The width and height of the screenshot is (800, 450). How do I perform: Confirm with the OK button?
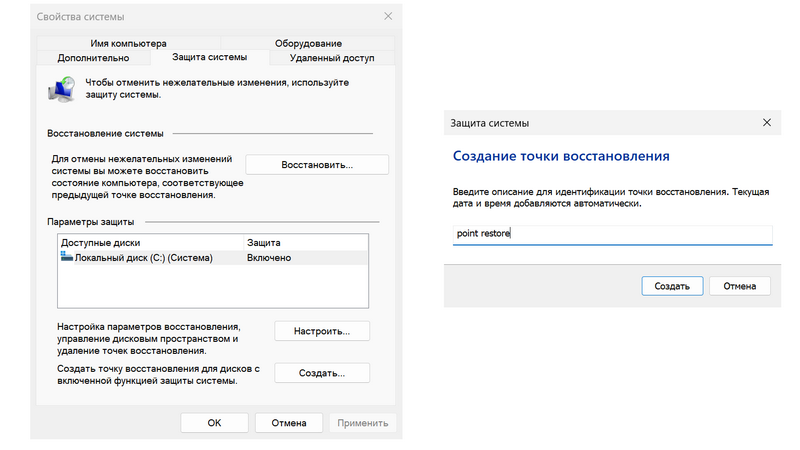click(x=214, y=423)
